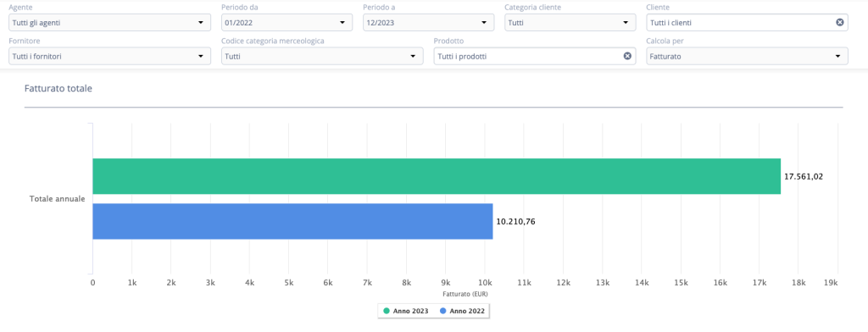Toggle Anno 2023 series in the legend

[406, 312]
